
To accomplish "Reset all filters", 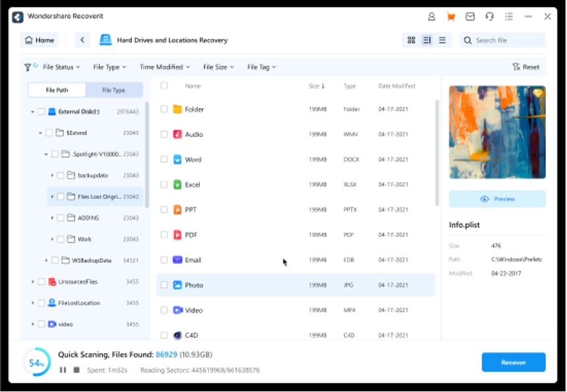I will (x=525, y=67).
